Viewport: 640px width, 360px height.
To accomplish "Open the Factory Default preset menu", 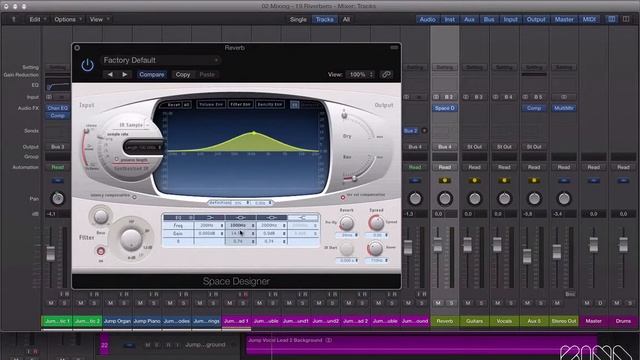I will click(x=160, y=60).
